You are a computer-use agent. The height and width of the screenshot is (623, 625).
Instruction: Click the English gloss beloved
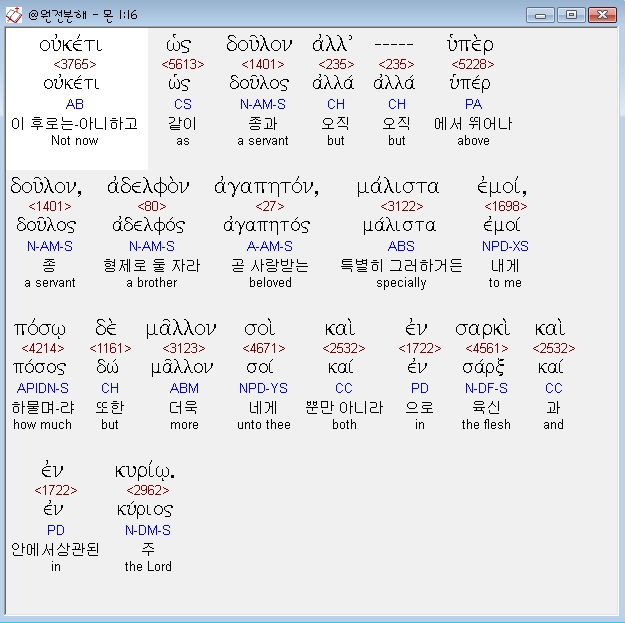click(x=270, y=283)
